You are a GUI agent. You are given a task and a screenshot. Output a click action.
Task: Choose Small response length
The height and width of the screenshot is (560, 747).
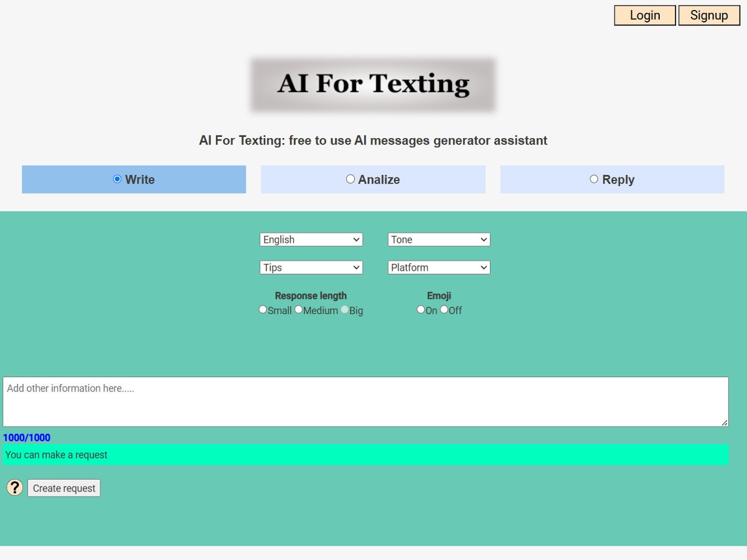[x=263, y=309]
